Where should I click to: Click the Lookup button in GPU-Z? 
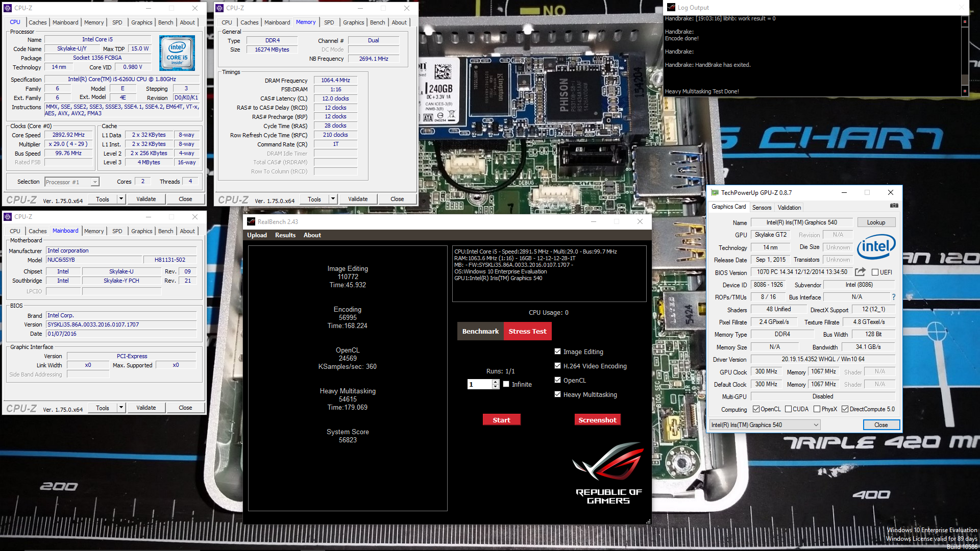(x=876, y=222)
